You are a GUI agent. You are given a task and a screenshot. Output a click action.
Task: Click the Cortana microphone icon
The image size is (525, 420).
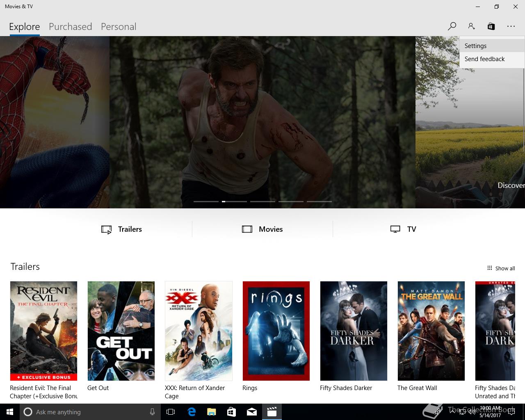(x=152, y=412)
